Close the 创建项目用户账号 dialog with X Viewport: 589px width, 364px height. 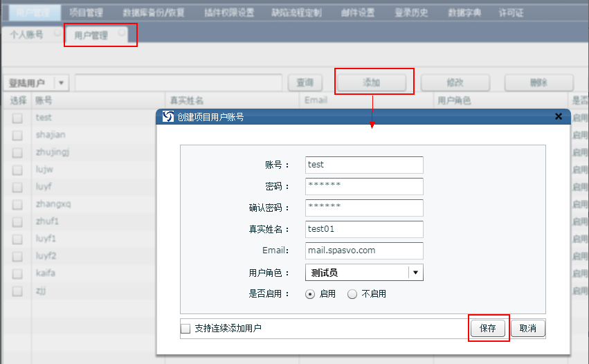(x=559, y=117)
